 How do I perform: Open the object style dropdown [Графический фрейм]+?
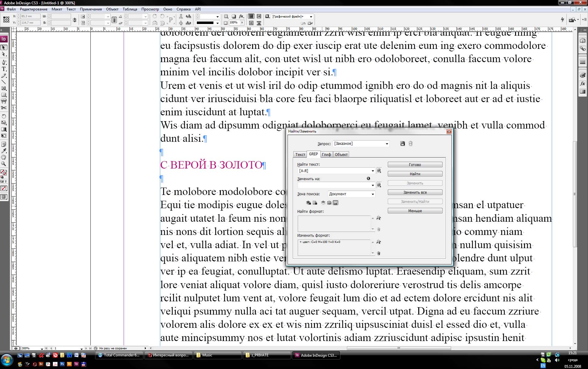pos(292,17)
